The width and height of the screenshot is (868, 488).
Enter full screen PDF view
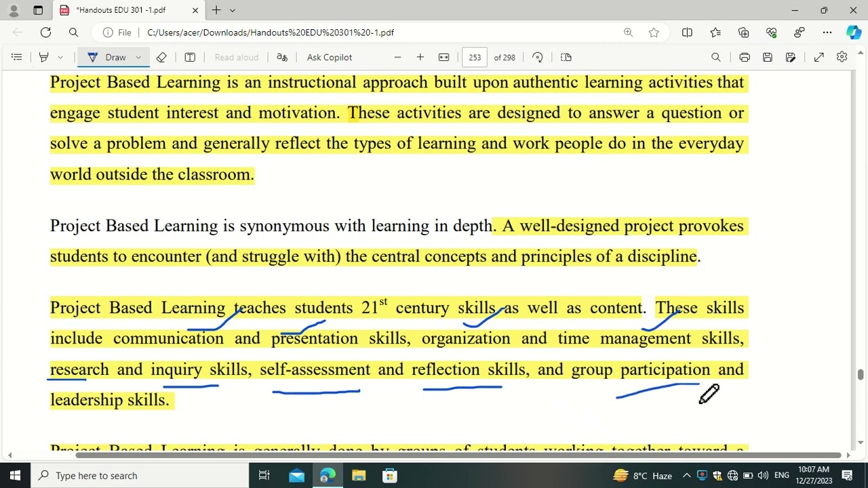point(819,58)
